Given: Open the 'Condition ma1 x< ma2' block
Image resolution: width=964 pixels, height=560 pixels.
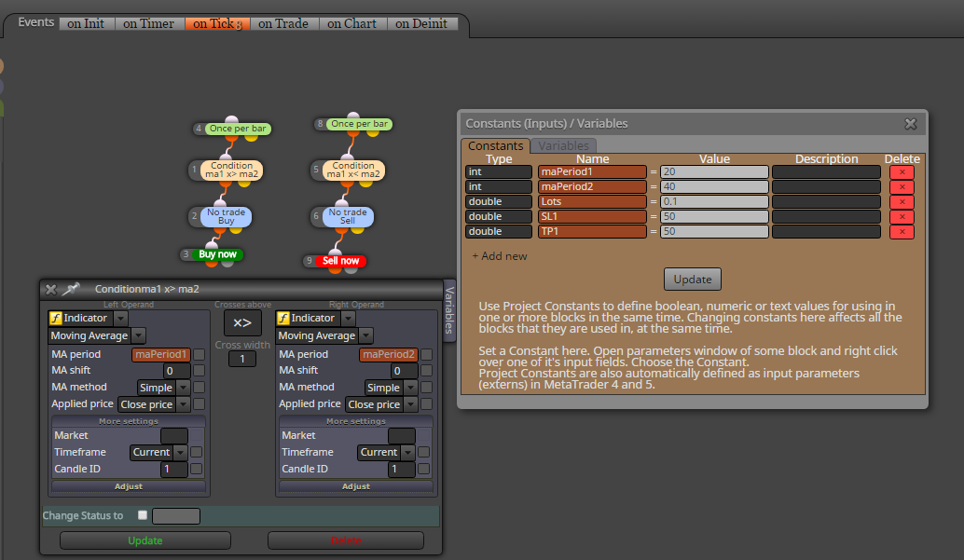Looking at the screenshot, I should (x=353, y=170).
